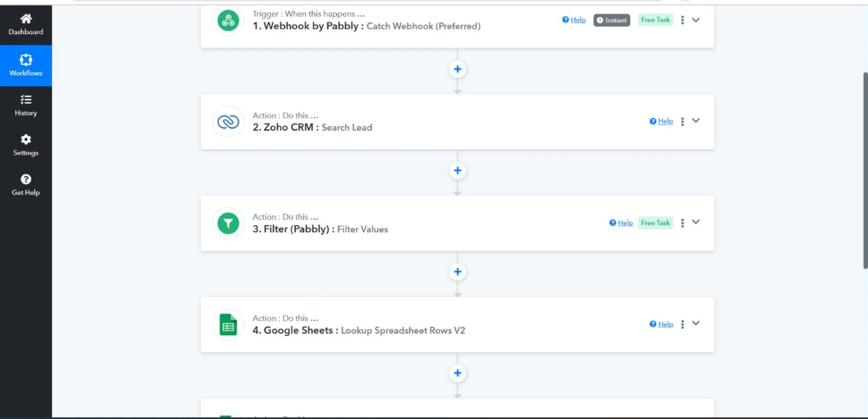Expand the Google Sheets Lookup step

(696, 323)
